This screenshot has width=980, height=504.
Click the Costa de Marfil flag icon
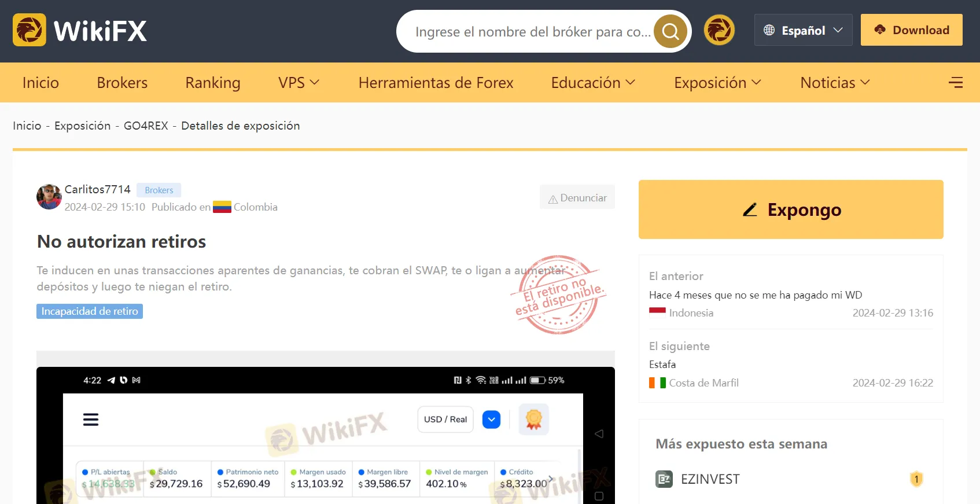pyautogui.click(x=657, y=383)
